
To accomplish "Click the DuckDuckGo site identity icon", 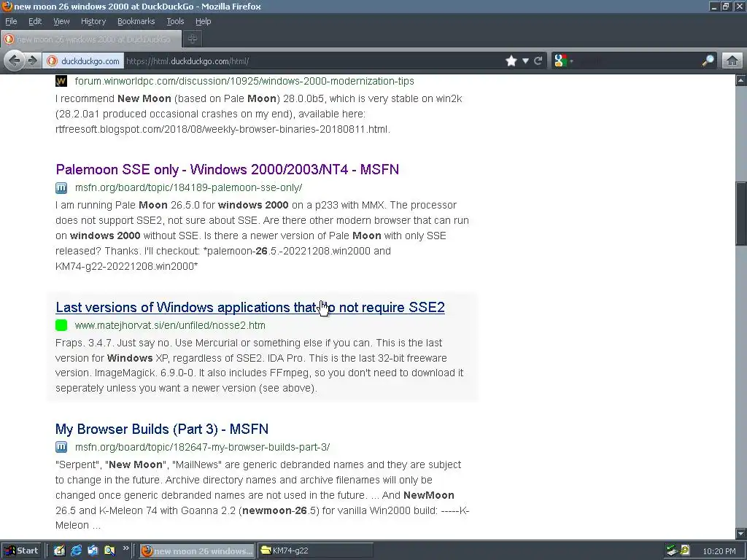I will (x=52, y=61).
